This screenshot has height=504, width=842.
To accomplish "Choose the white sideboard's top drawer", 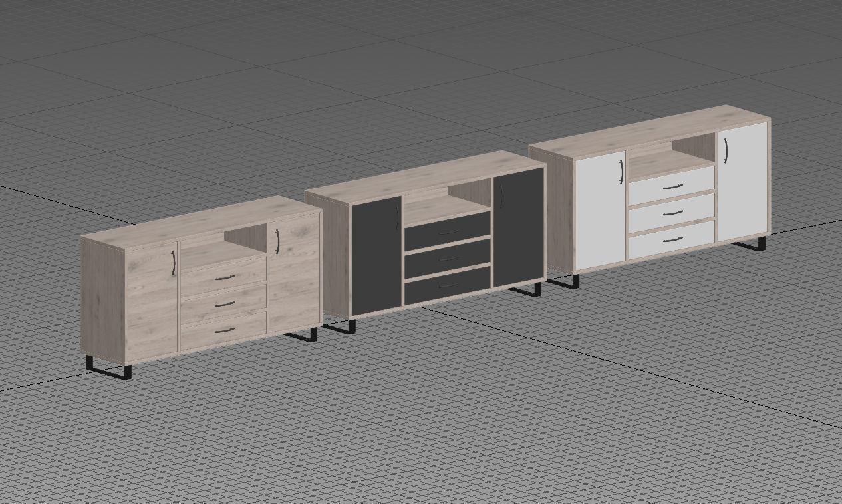I will (x=672, y=186).
